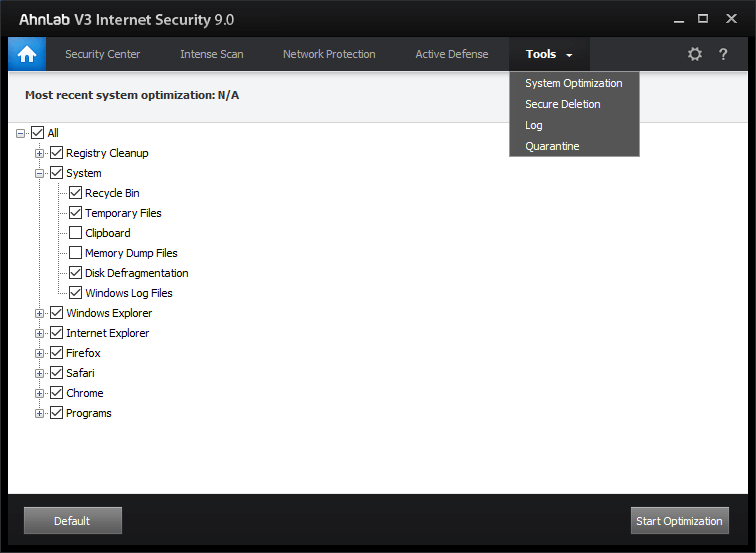Select the Windows Log Files item
756x553 pixels.
(128, 293)
